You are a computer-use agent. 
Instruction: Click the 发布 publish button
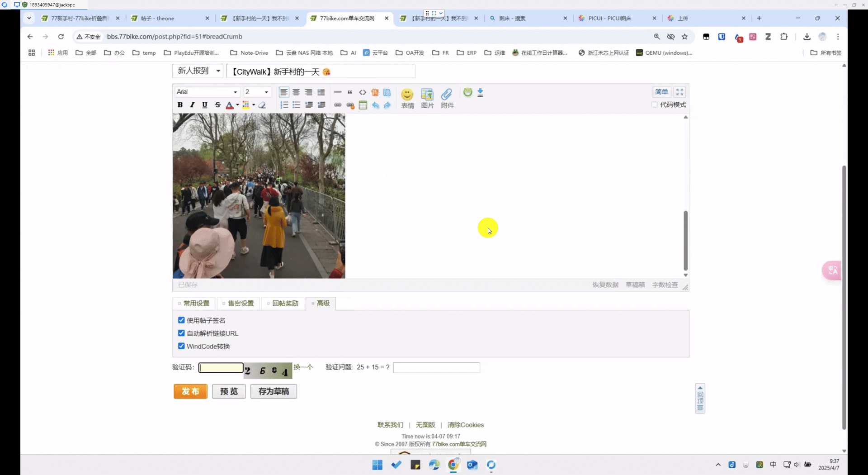click(x=190, y=391)
